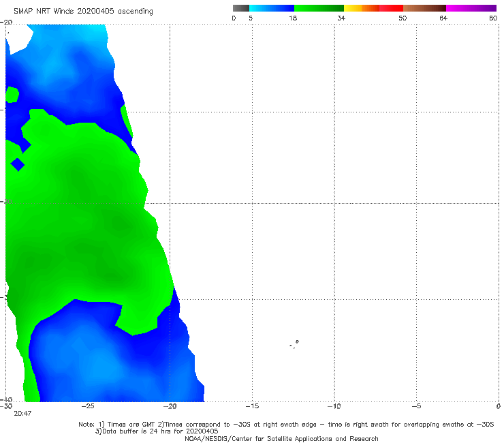Click the note line starting 'Note: 1) Times are GMT'
The height and width of the screenshot is (443, 504).
coord(286,425)
